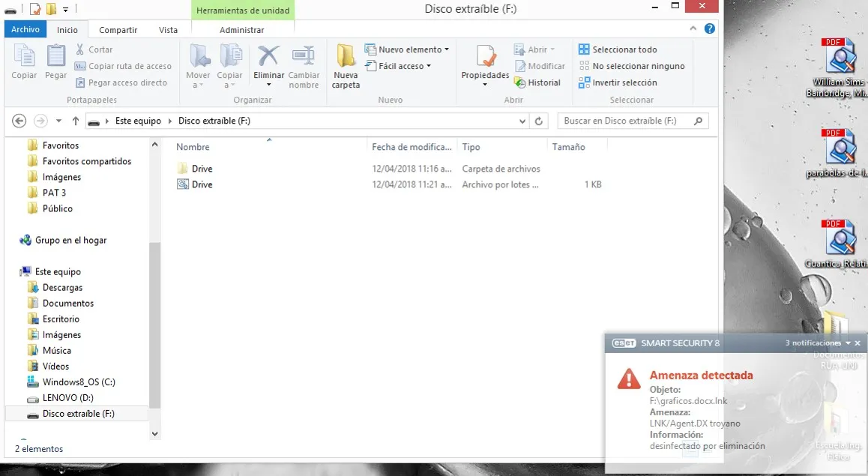Click navigation pane scroll up arrow
This screenshot has width=868, height=476.
[155, 145]
